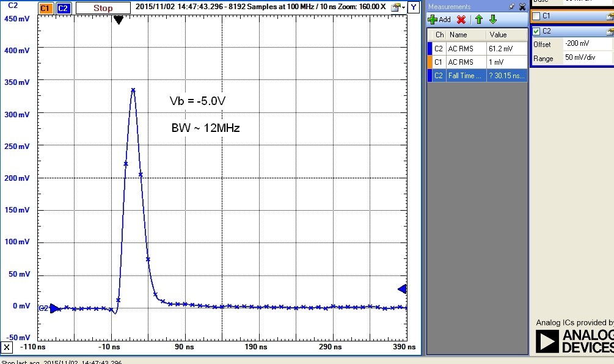Image resolution: width=614 pixels, height=364 pixels.
Task: Select the C1 AC RMS measurement row
Action: 477,62
